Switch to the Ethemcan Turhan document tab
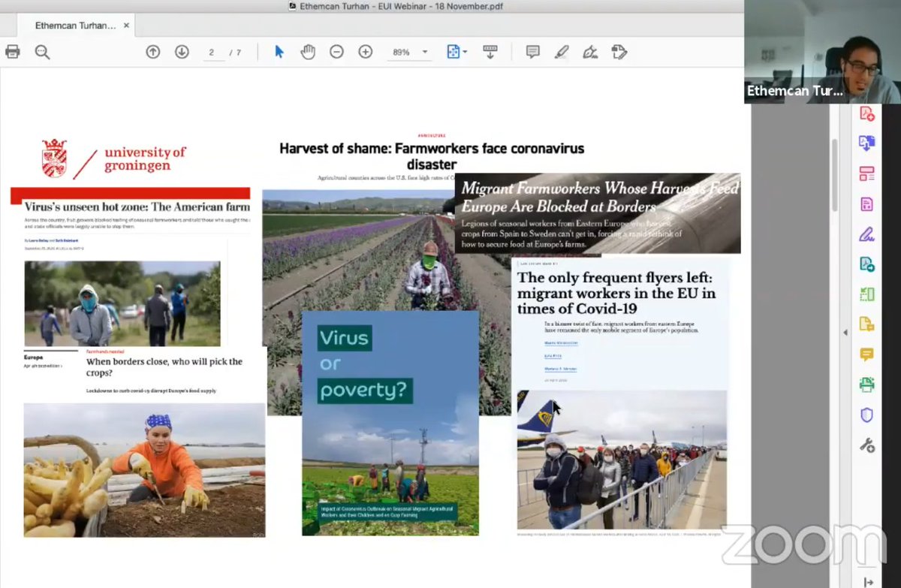This screenshot has height=588, width=901. [75, 25]
